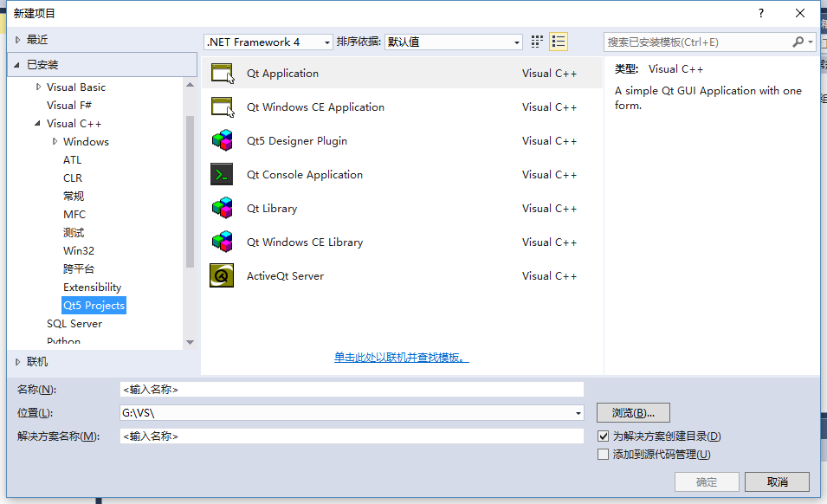The height and width of the screenshot is (504, 827).
Task: Collapse the 已安装 section
Action: (x=16, y=65)
